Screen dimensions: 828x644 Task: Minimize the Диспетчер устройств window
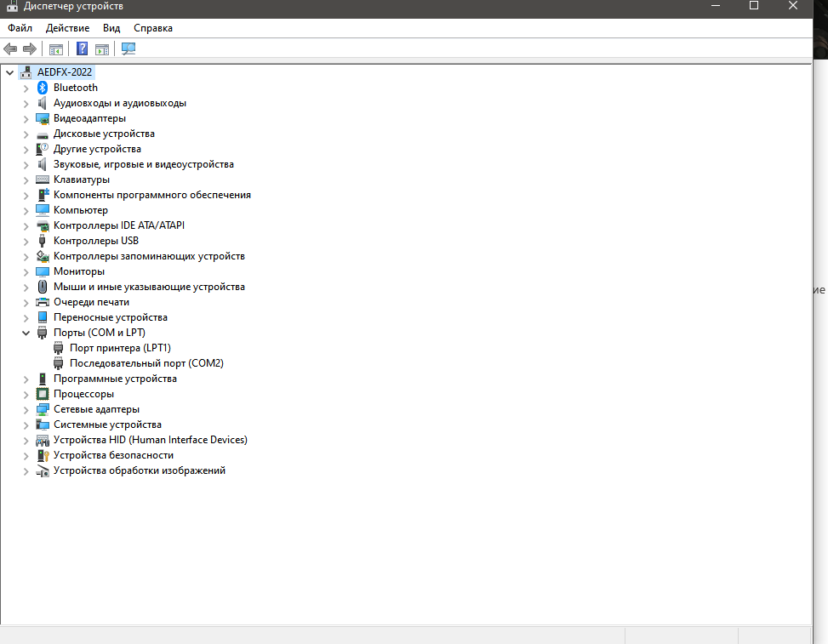pos(716,5)
